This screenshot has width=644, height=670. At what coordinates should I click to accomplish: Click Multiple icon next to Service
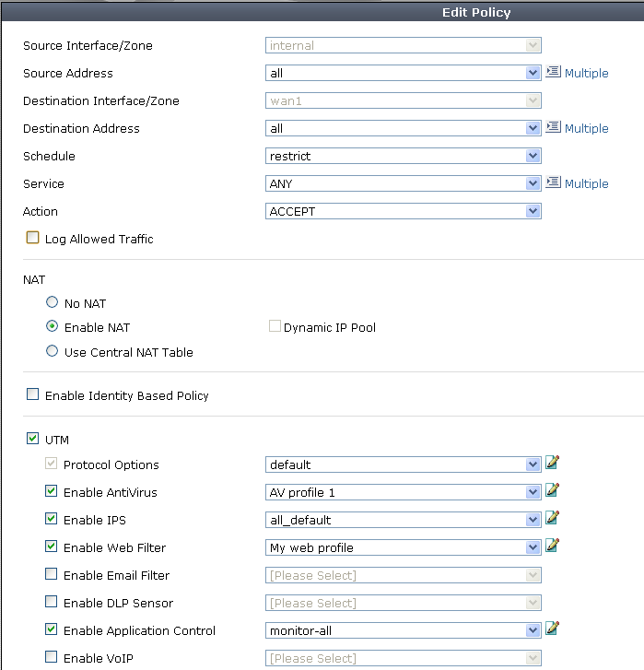pos(553,182)
